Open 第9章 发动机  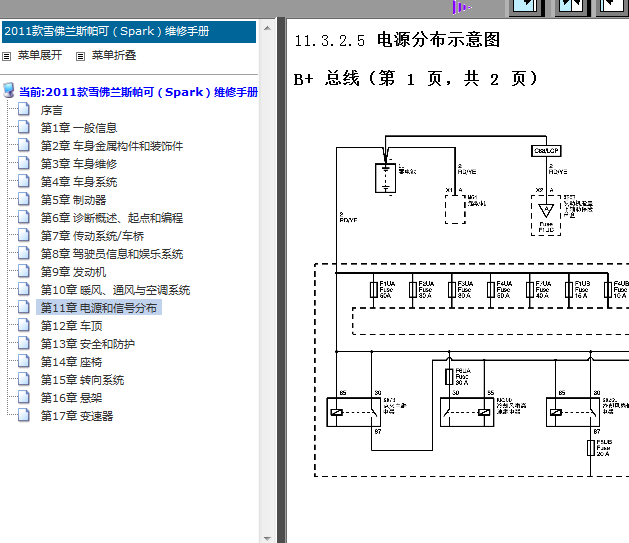73,272
